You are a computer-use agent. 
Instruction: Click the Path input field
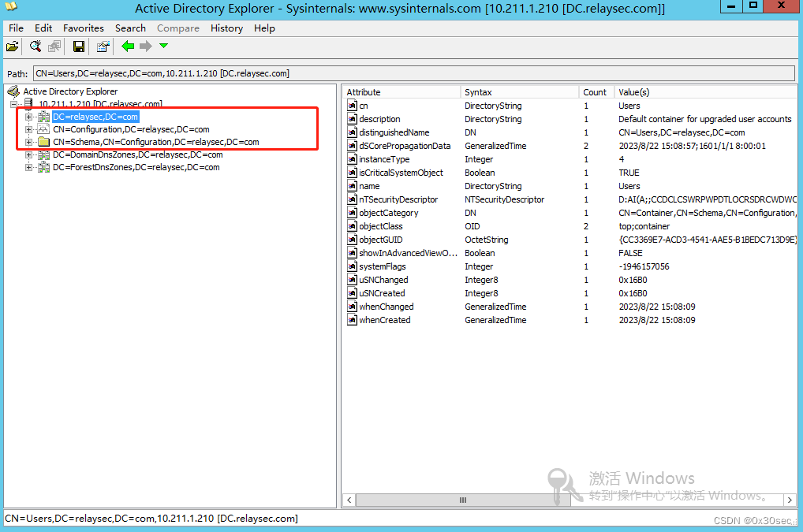(414, 73)
